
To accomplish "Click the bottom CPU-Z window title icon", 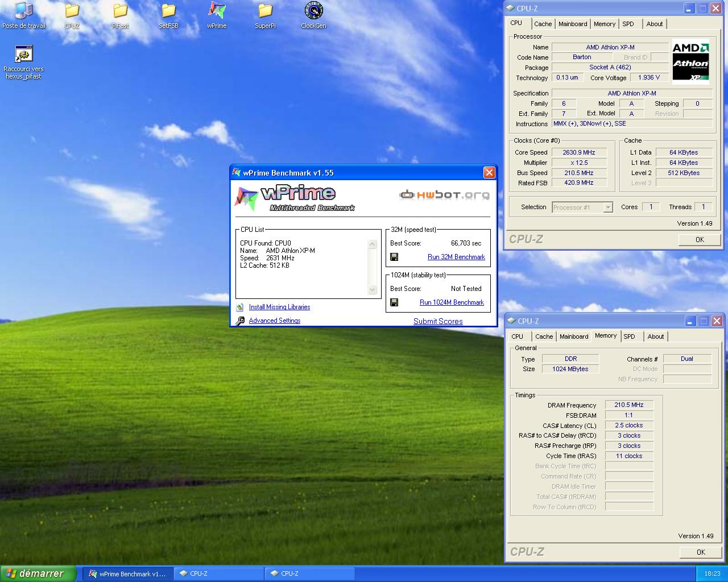I will [x=511, y=321].
